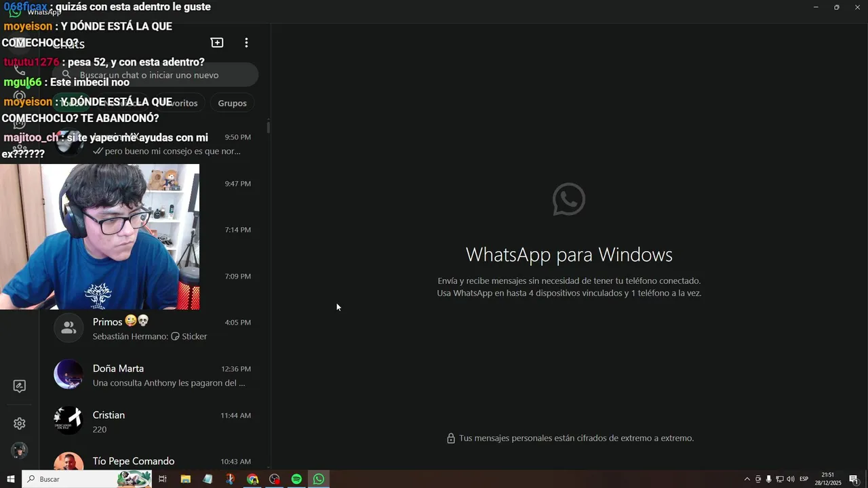Open the volume control in tray
The width and height of the screenshot is (868, 488).
(x=791, y=479)
